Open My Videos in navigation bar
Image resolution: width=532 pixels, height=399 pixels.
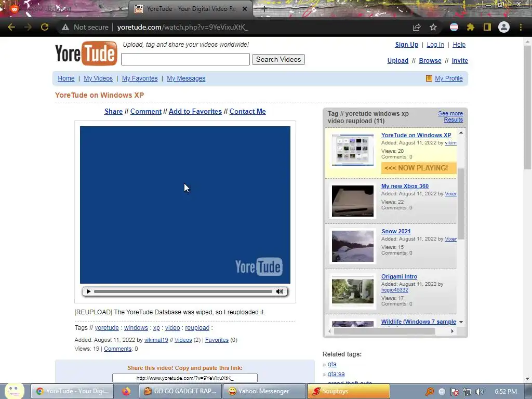[98, 78]
